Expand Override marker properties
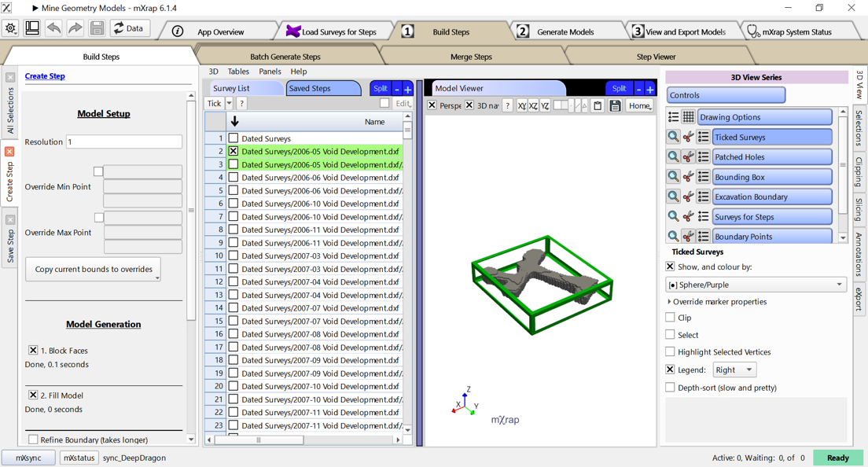 click(717, 302)
